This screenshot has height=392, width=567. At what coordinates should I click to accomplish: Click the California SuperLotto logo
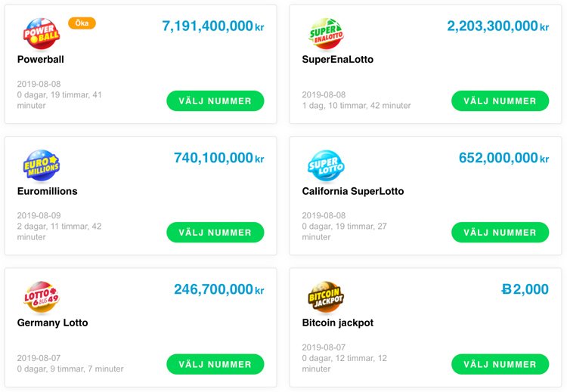[326, 166]
